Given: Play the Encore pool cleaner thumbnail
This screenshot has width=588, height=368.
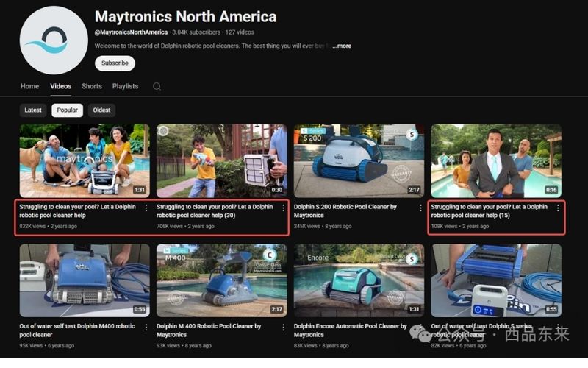Looking at the screenshot, I should [359, 280].
